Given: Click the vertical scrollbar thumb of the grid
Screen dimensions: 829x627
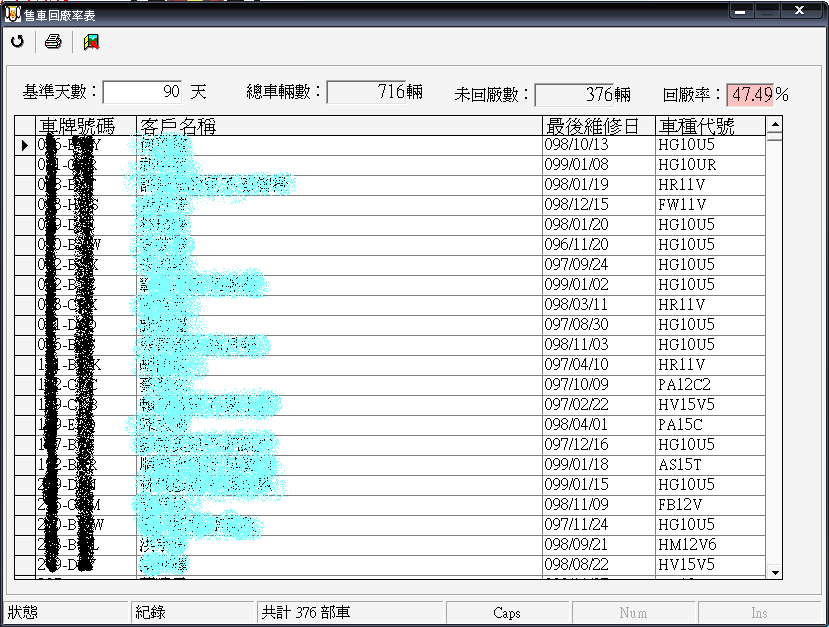Looking at the screenshot, I should (x=774, y=140).
